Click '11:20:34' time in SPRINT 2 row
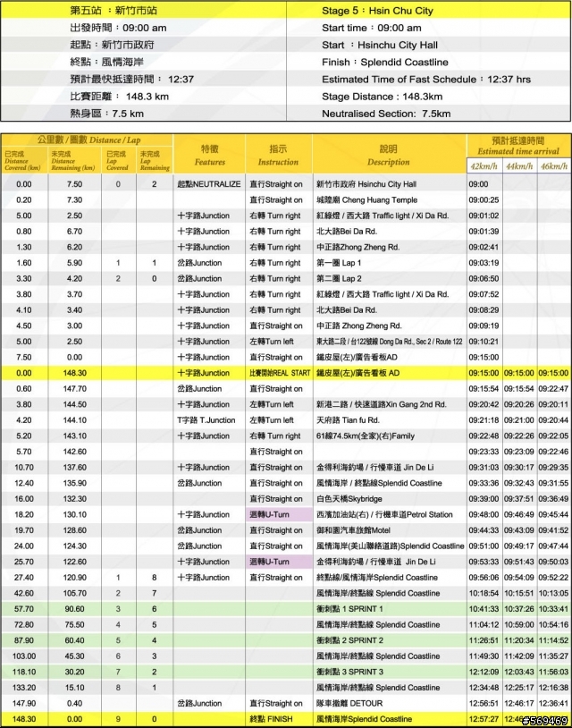The width and height of the screenshot is (572, 728). click(519, 640)
